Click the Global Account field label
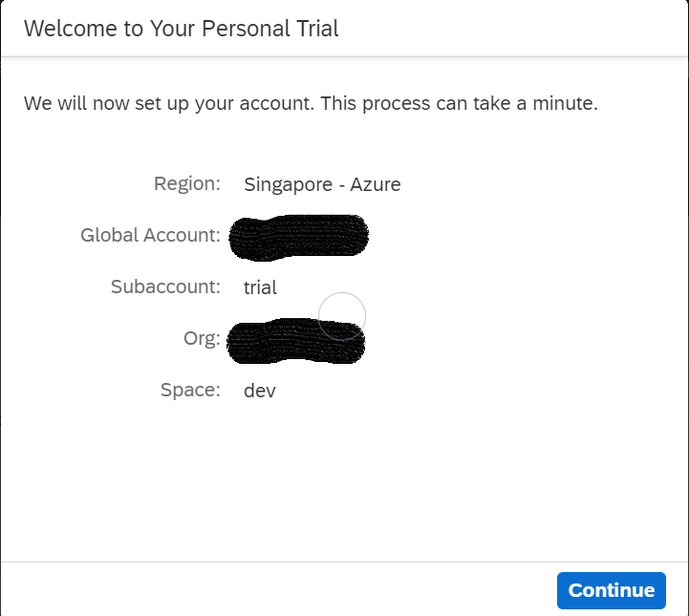Viewport: 689px width, 616px height. [x=150, y=235]
